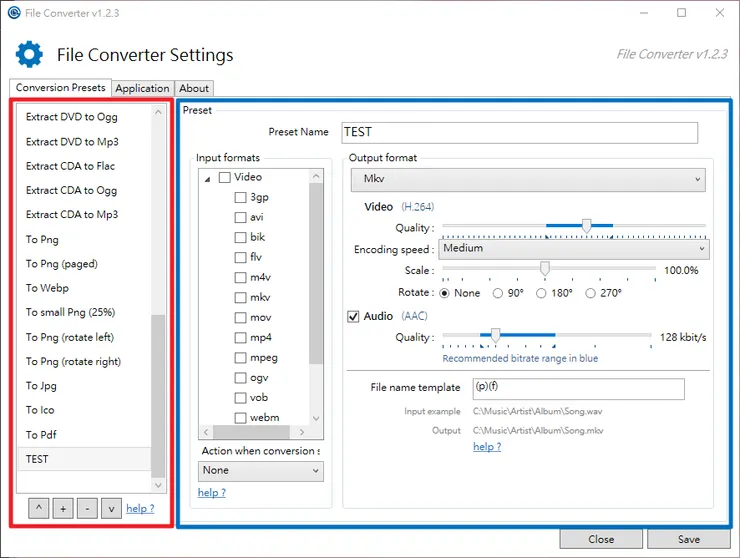Open the action when conversion succeeds dropdown

click(260, 471)
